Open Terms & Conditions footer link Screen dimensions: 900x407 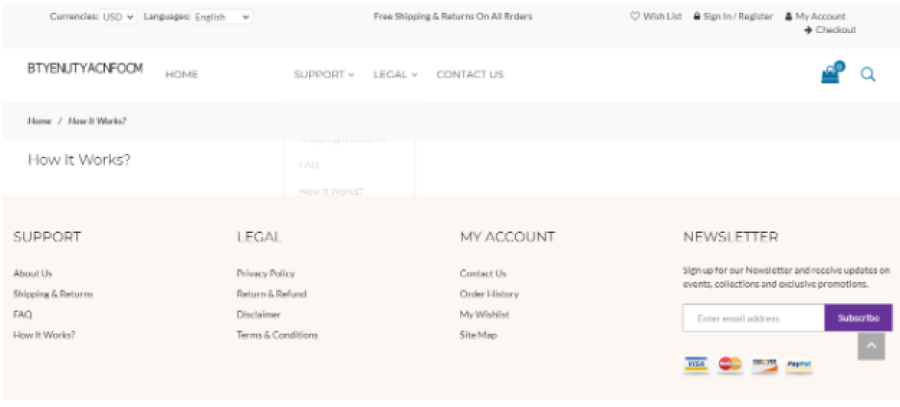[277, 335]
